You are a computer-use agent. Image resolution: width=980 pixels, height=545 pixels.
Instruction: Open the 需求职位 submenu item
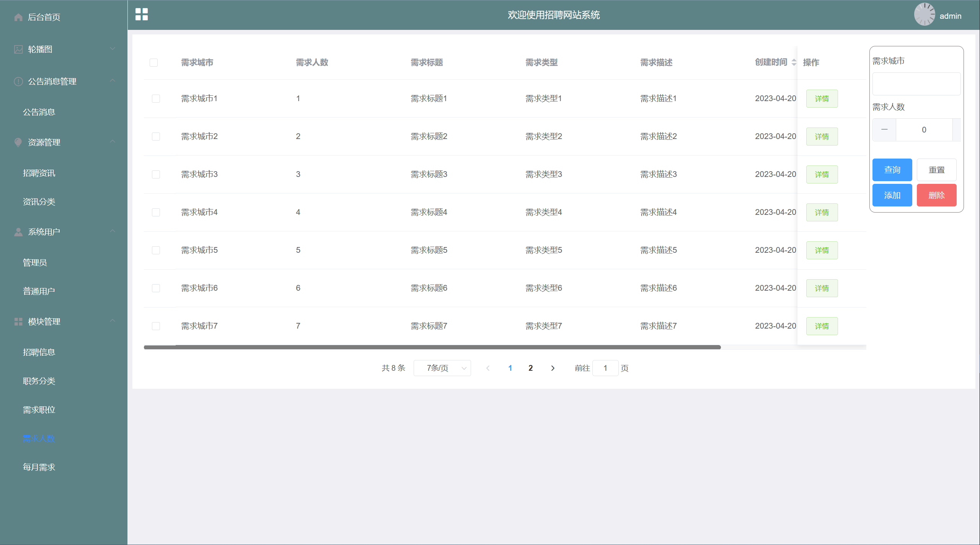[x=39, y=410]
